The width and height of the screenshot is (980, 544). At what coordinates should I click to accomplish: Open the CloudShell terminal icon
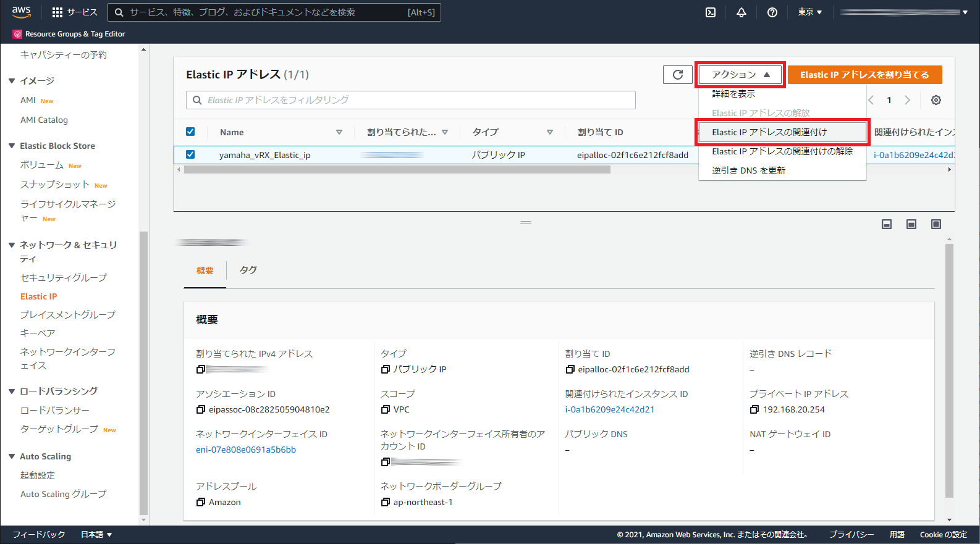point(711,12)
